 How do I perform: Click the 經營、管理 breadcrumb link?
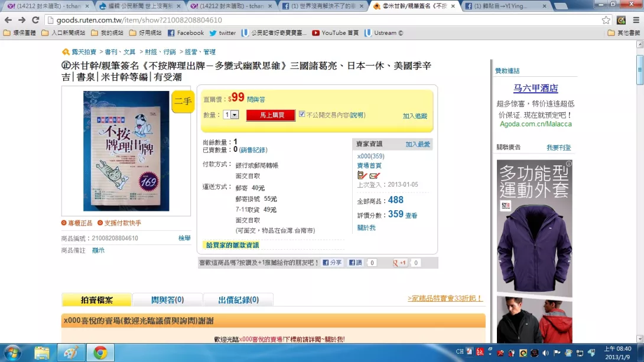(x=200, y=52)
